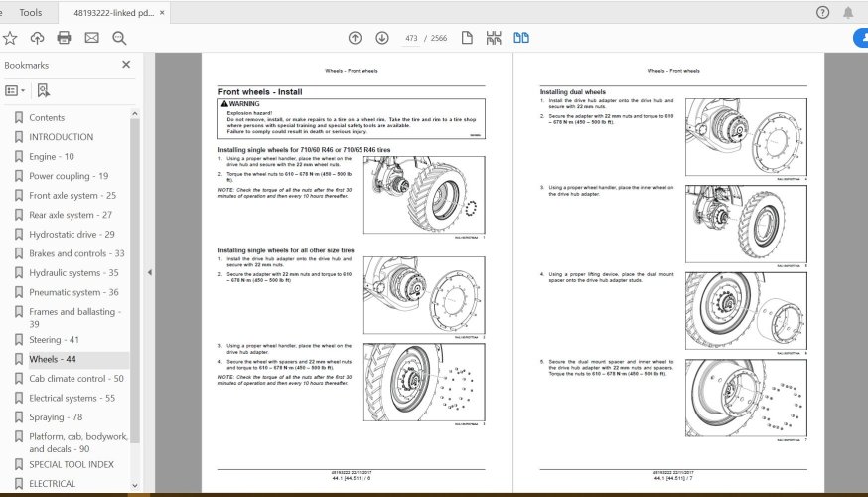868x497 pixels.
Task: Open the ELECTRICAL bookmark
Action: click(x=52, y=484)
